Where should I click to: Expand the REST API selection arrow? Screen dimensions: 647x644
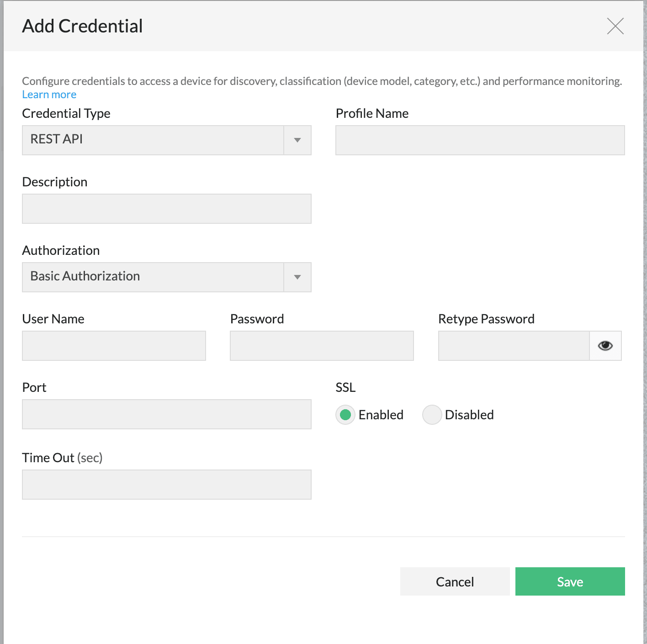tap(297, 140)
